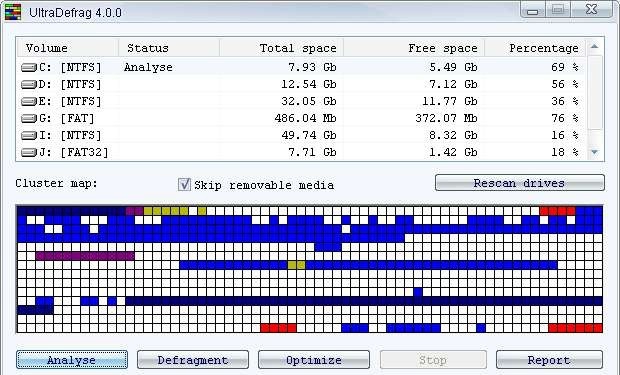The width and height of the screenshot is (620, 375).
Task: Close the UltraDefrag window
Action: [592, 9]
